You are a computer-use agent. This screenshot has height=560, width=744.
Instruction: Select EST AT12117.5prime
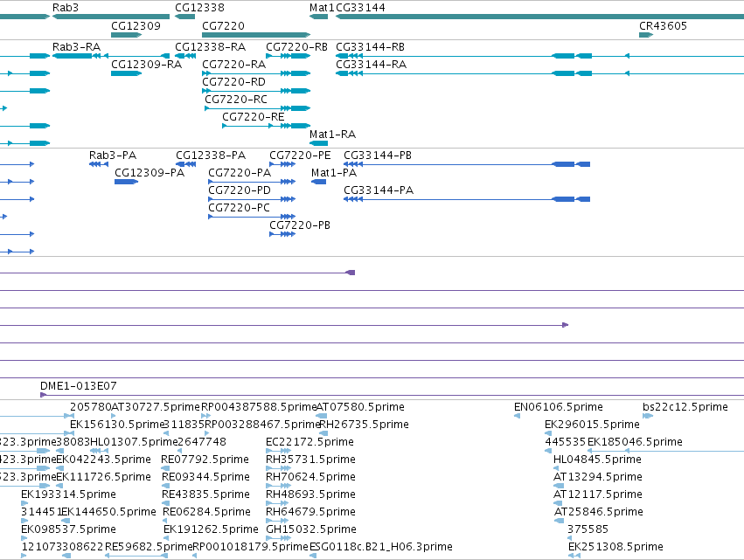click(x=598, y=494)
